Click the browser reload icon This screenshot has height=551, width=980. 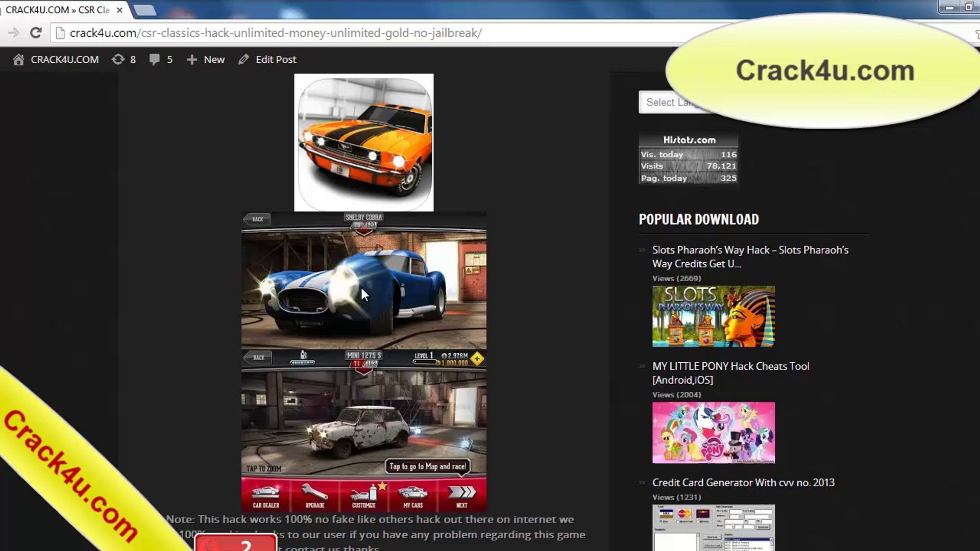36,33
